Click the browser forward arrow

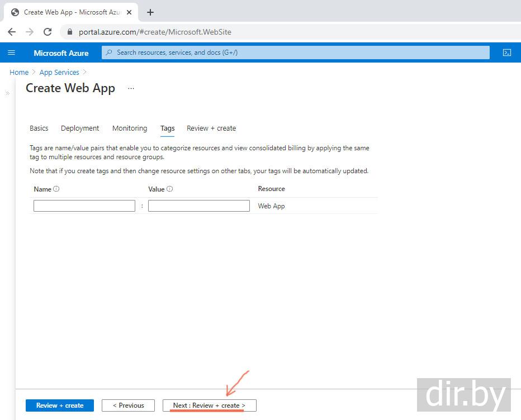tap(30, 32)
